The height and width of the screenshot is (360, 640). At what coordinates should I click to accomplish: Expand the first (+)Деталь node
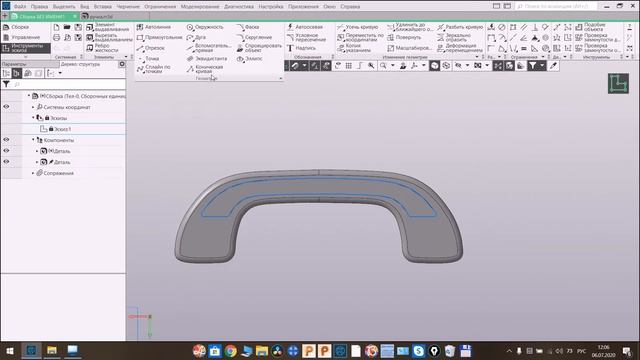37,151
